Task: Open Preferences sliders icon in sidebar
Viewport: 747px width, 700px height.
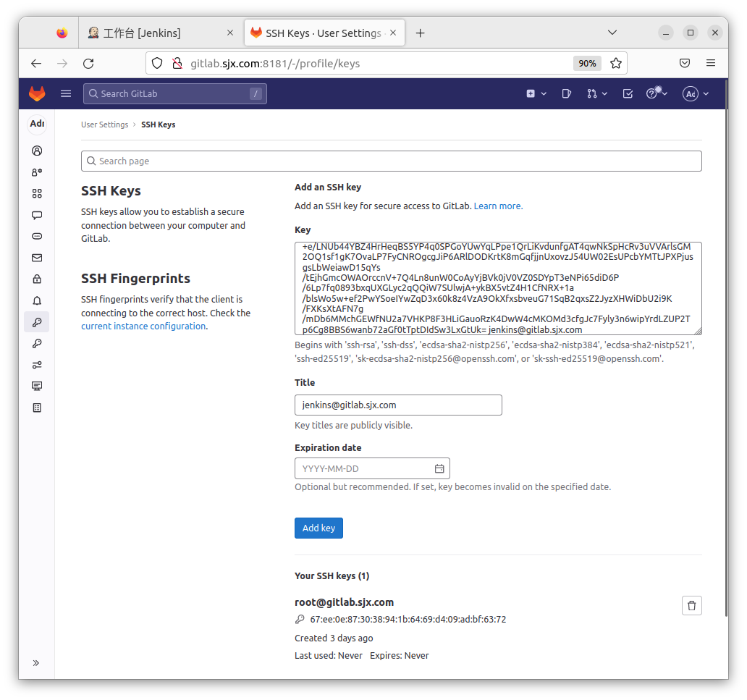Action: [37, 365]
